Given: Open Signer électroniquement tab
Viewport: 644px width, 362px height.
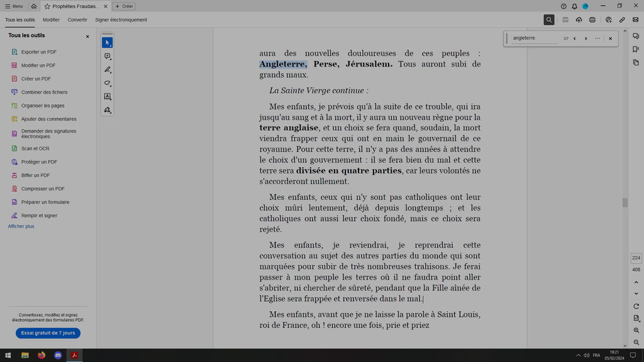Looking at the screenshot, I should [121, 19].
